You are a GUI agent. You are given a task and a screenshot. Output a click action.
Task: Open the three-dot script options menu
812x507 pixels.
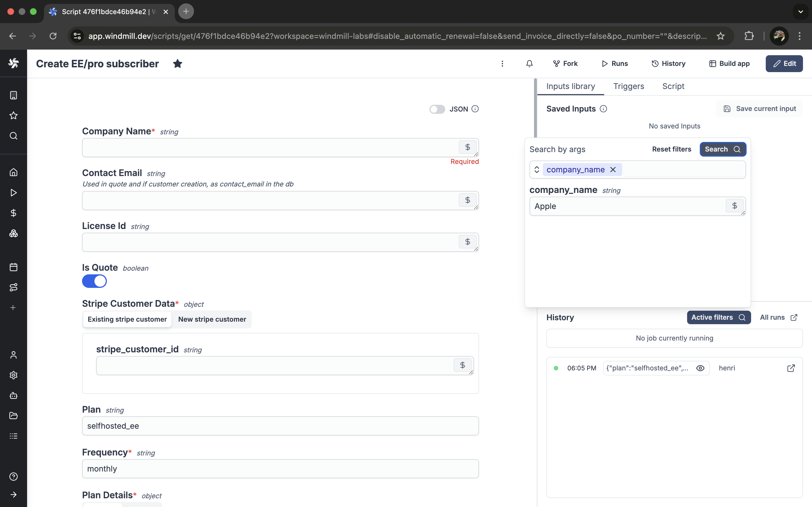[502, 63]
